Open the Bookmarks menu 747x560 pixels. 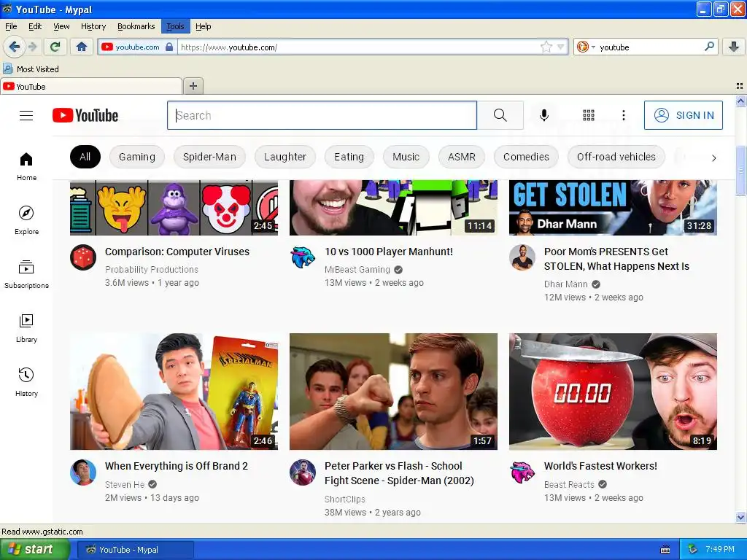click(x=136, y=26)
